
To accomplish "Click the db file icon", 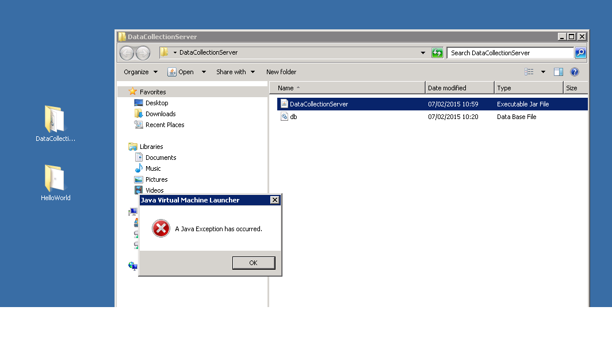I will pyautogui.click(x=284, y=116).
